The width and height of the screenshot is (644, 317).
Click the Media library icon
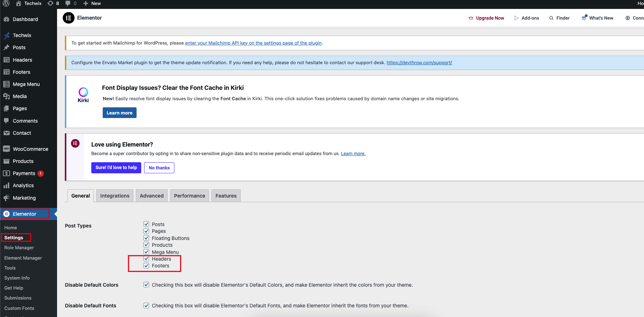(6, 96)
